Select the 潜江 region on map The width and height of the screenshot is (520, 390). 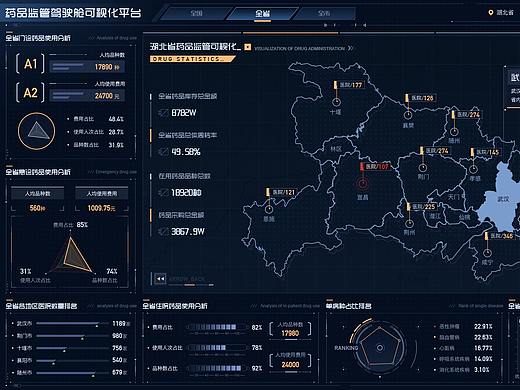435,216
